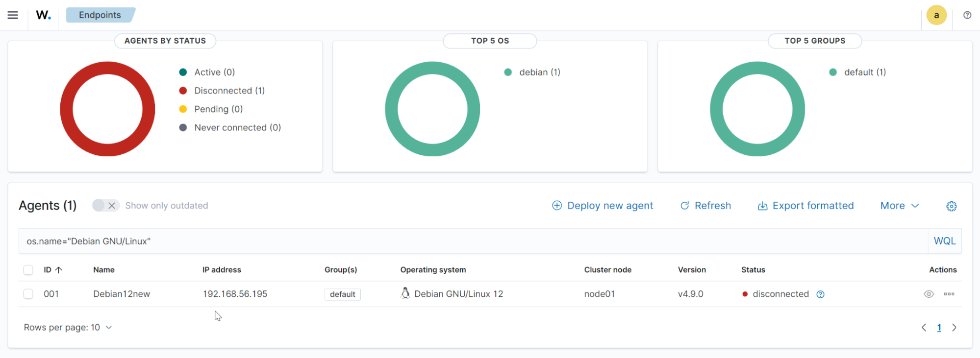
Task: Click the WQL search query field
Action: pos(471,241)
